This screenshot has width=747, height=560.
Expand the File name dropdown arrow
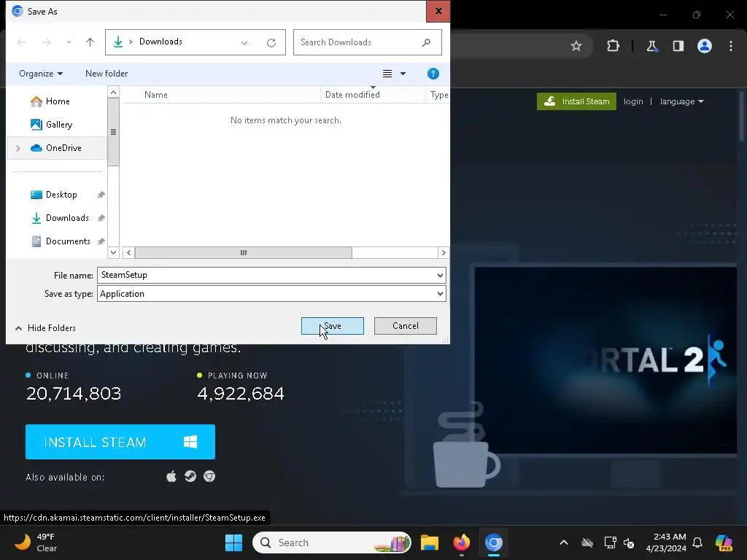[x=440, y=275]
